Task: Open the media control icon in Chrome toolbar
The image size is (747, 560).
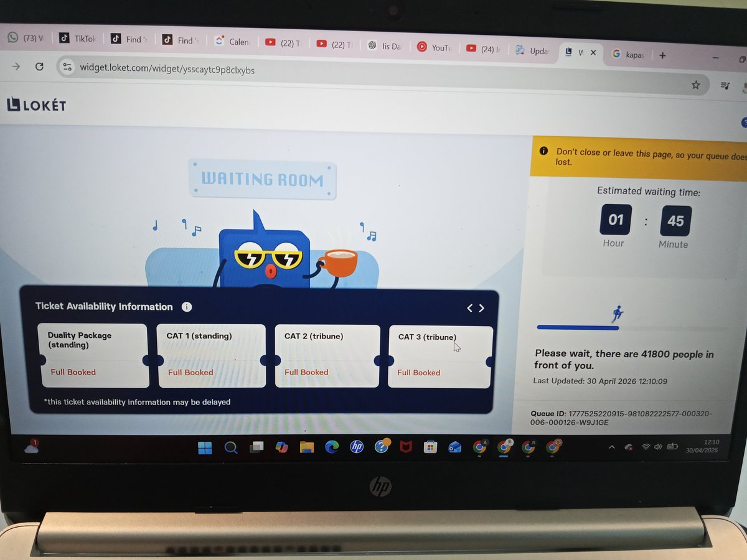Action: click(725, 85)
